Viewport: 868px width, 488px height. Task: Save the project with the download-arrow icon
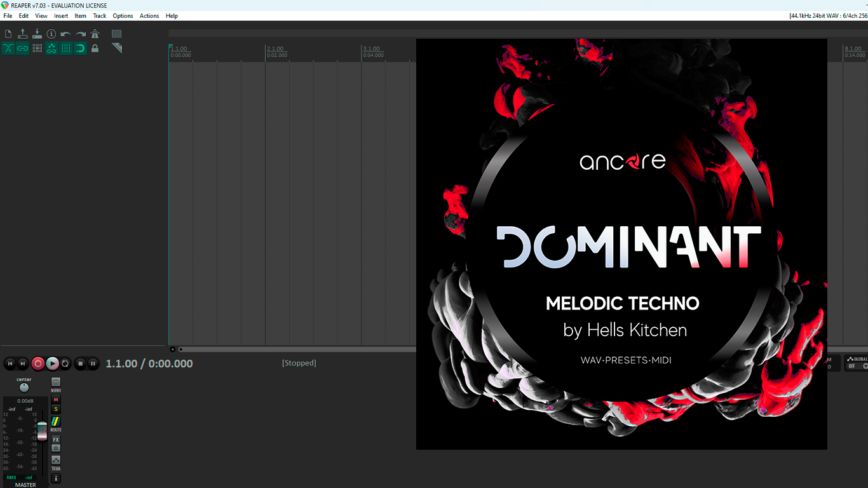pos(37,34)
